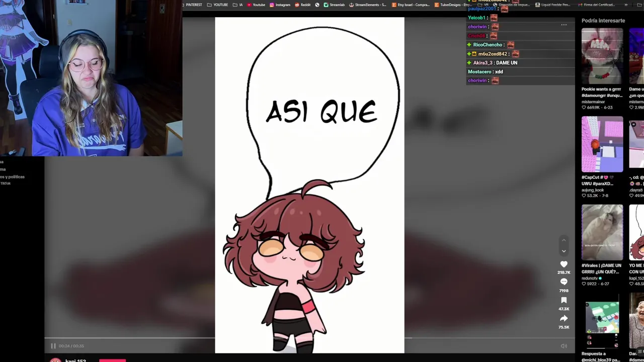
Task: Click chat username RicoChencho
Action: [x=488, y=45]
